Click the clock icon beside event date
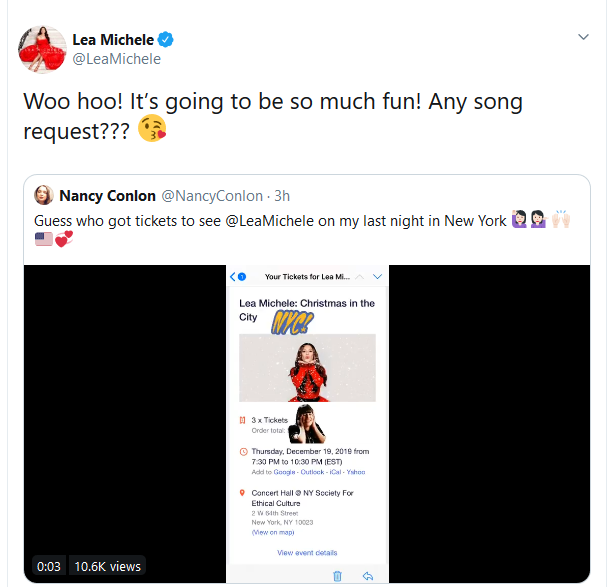 click(243, 451)
